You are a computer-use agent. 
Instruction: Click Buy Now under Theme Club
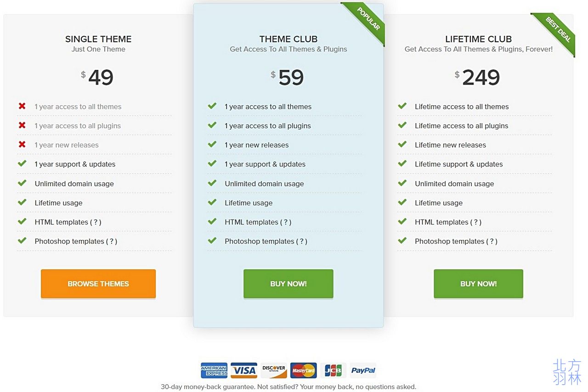(x=288, y=284)
